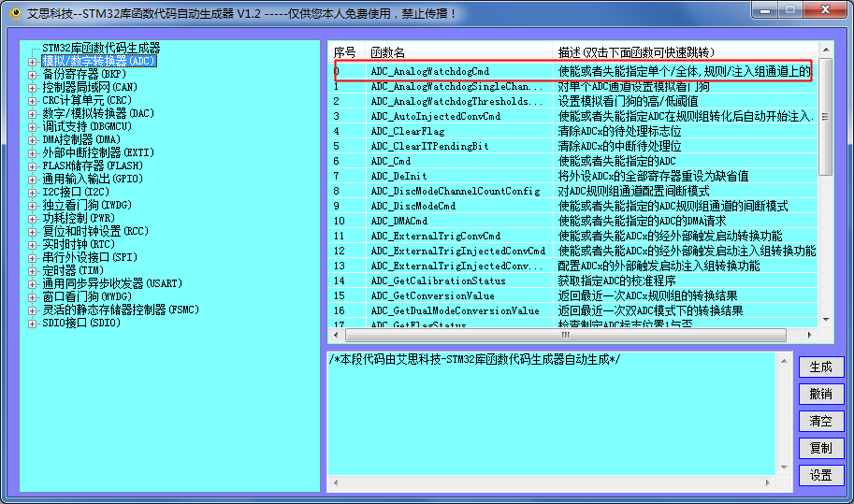
Task: Click the 描述 column header
Action: pos(685,52)
